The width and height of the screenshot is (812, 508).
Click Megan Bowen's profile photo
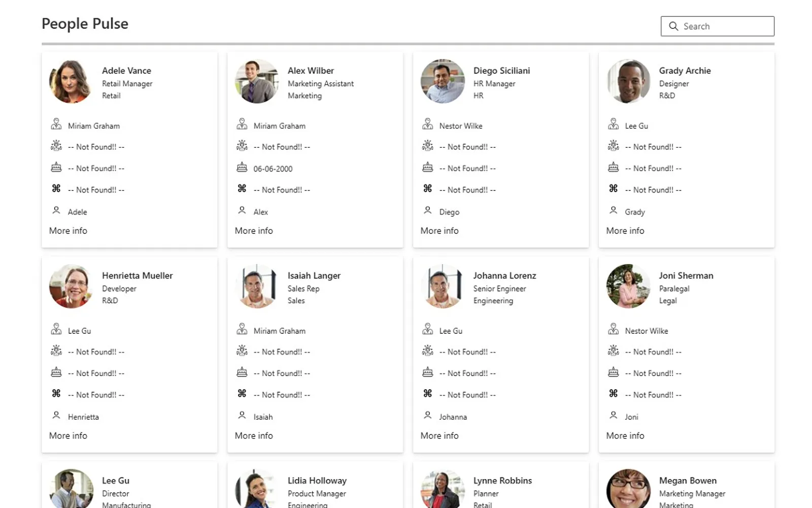coord(628,489)
